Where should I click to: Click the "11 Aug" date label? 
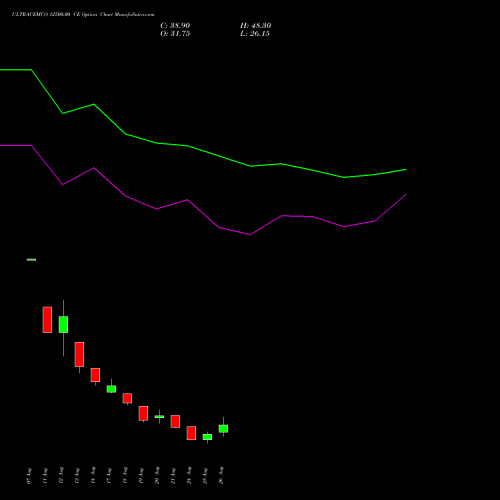pos(45,476)
